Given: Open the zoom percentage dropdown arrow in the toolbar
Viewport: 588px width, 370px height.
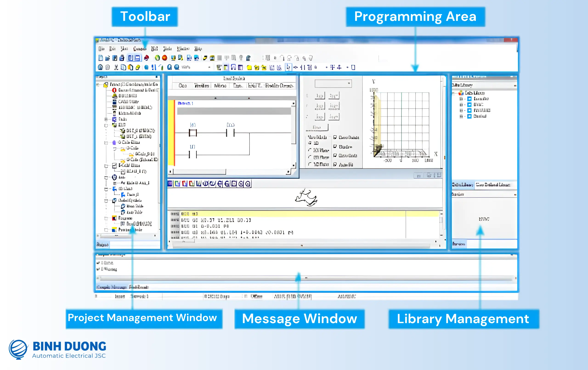Looking at the screenshot, I should click(209, 67).
